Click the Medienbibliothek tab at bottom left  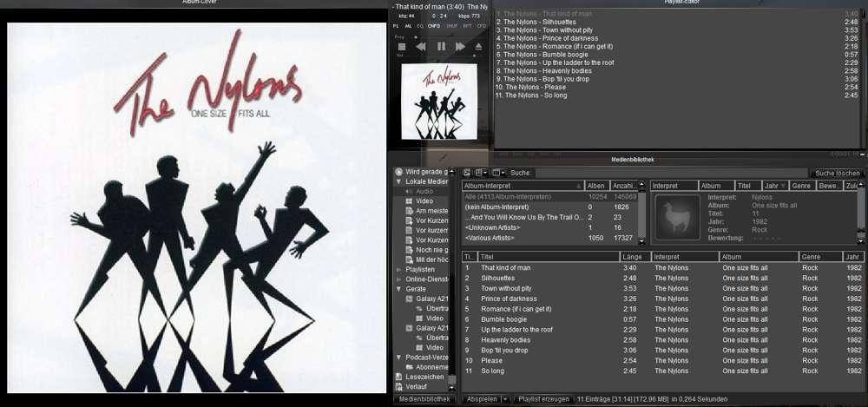[424, 399]
